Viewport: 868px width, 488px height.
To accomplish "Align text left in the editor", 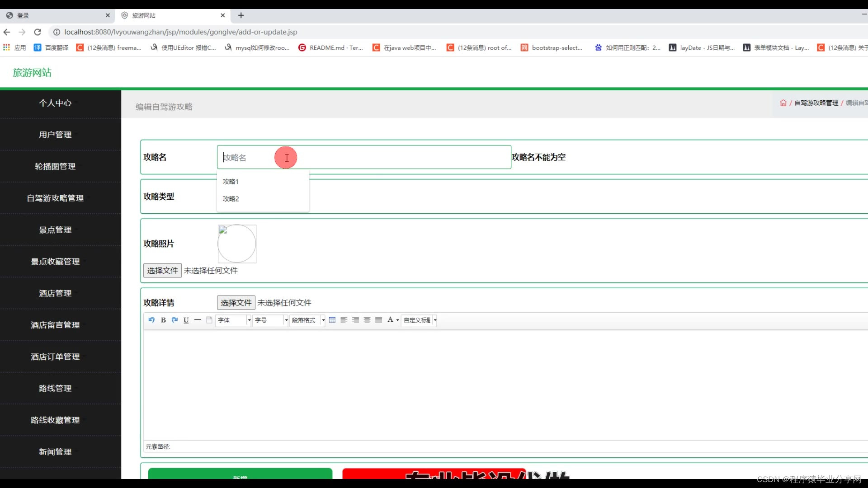I will (x=344, y=320).
